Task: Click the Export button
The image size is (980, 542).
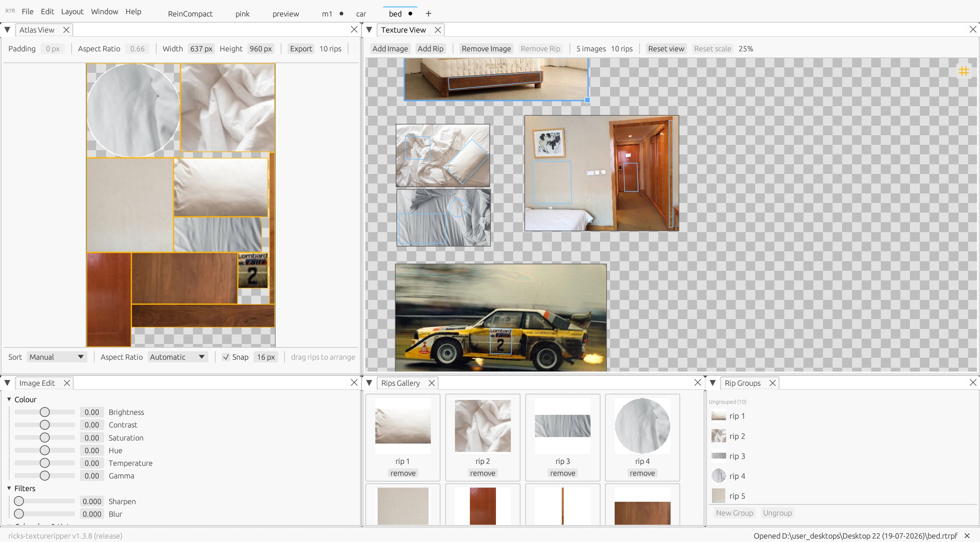Action: pyautogui.click(x=301, y=49)
